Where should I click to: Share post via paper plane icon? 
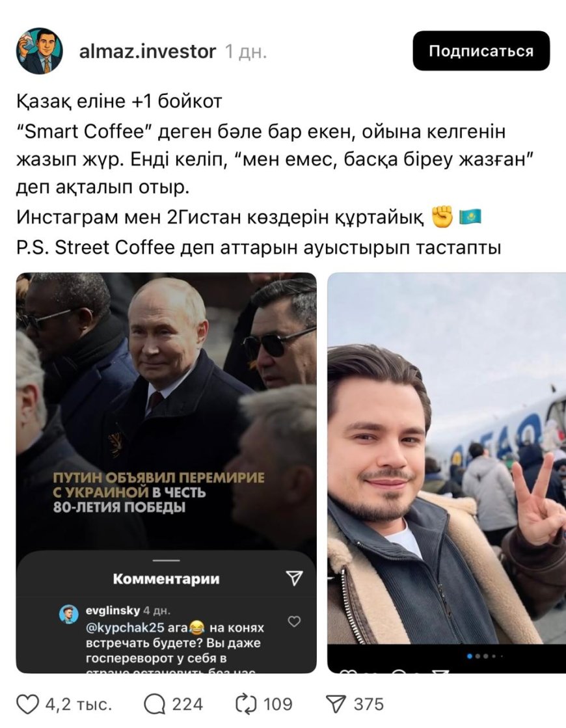[336, 705]
